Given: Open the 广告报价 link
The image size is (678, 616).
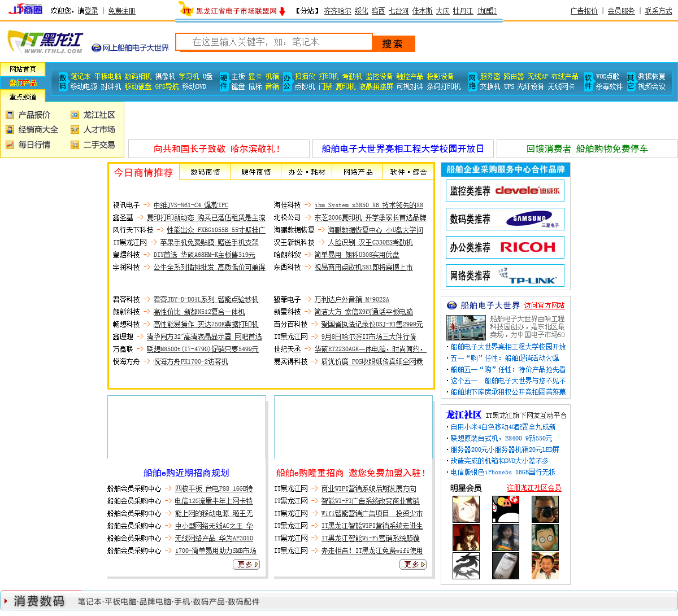Looking at the screenshot, I should point(584,11).
